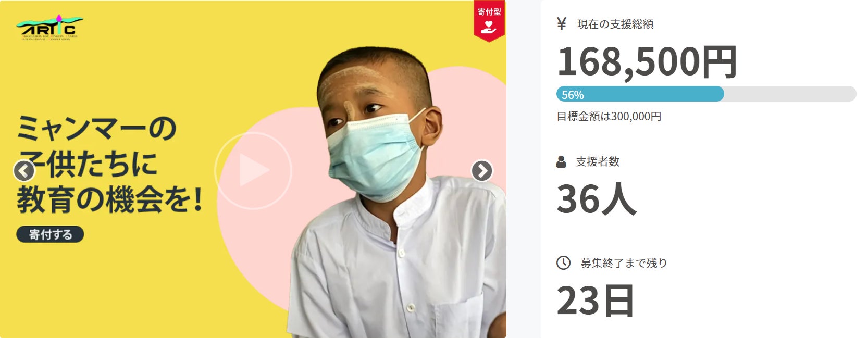Click the 支援者数 label

click(x=598, y=162)
